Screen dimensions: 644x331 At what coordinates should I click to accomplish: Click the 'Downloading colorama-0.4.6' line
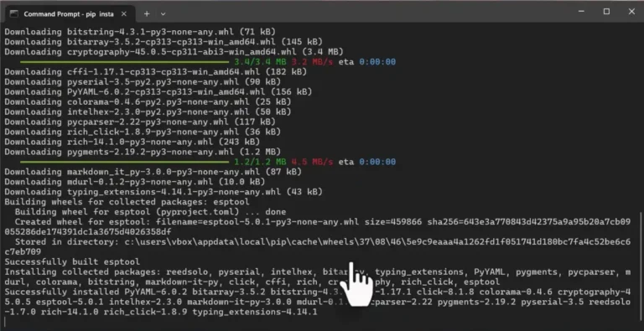(148, 102)
